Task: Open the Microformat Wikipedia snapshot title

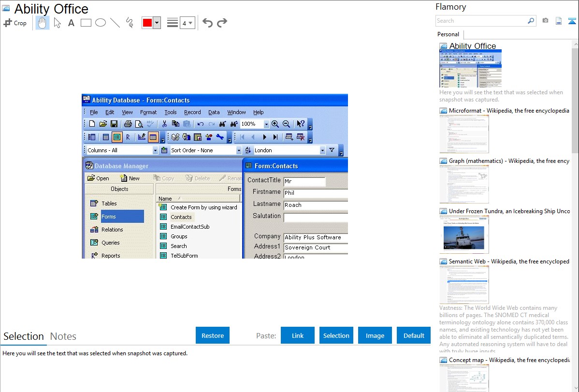Action: tap(509, 111)
